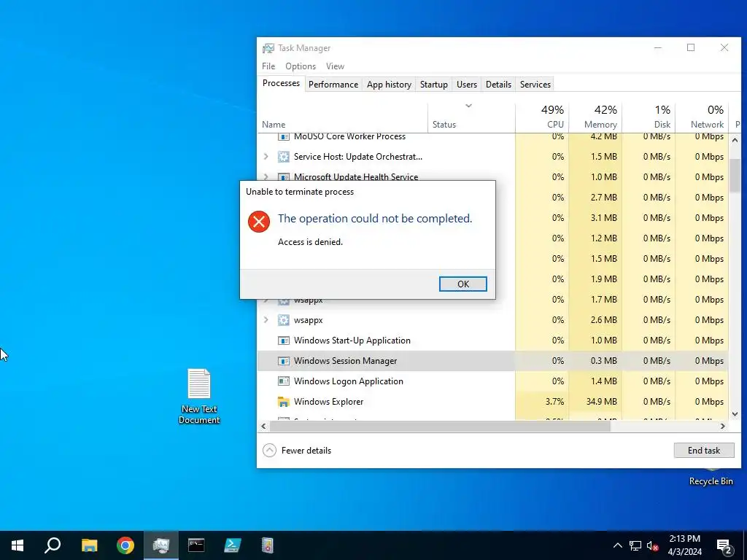The height and width of the screenshot is (560, 747).
Task: Click OK in the error dialog
Action: coord(462,284)
